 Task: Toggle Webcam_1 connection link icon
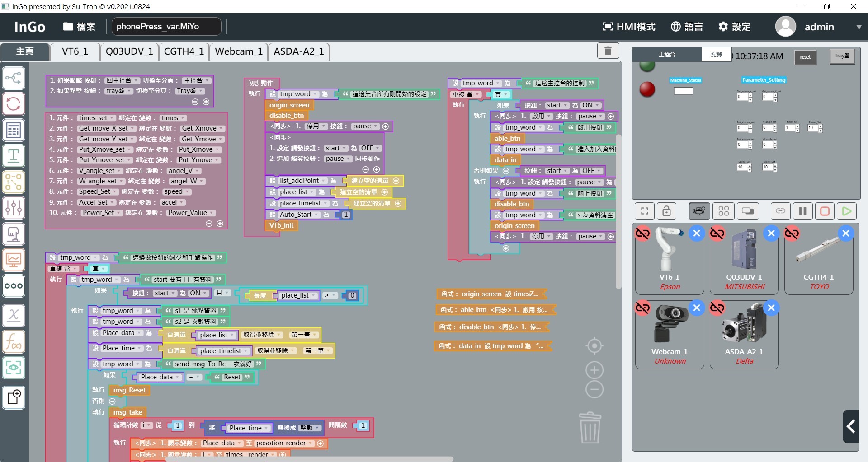tap(642, 308)
